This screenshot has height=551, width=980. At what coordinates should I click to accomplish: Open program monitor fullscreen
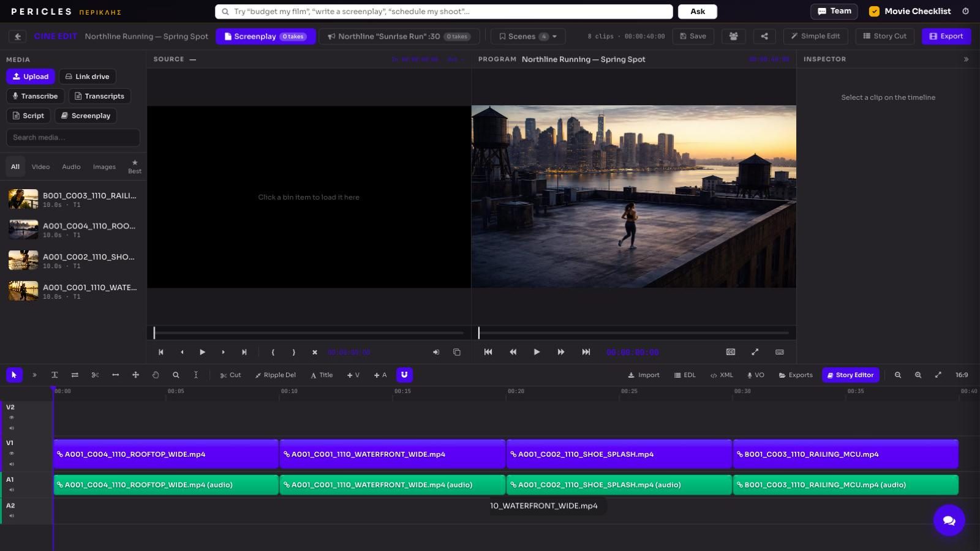coord(755,352)
